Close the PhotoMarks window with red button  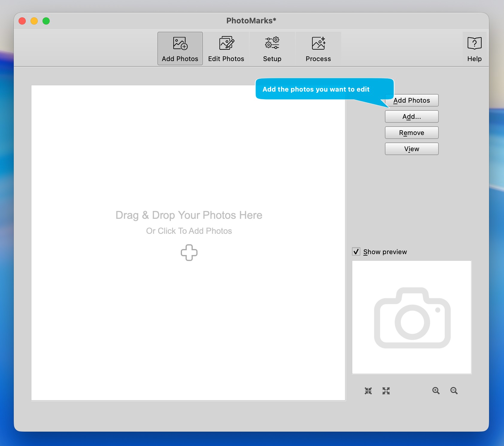tap(22, 21)
